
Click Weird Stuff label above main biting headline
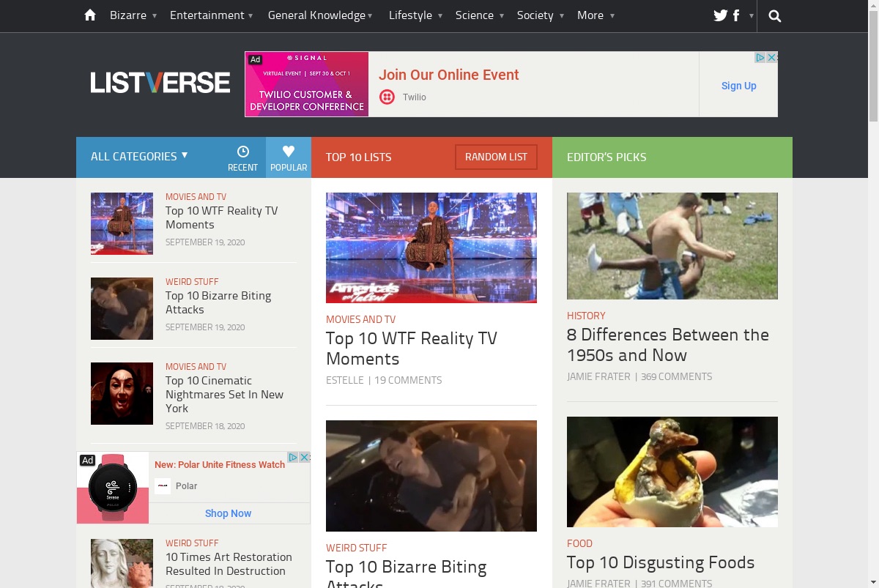point(356,548)
